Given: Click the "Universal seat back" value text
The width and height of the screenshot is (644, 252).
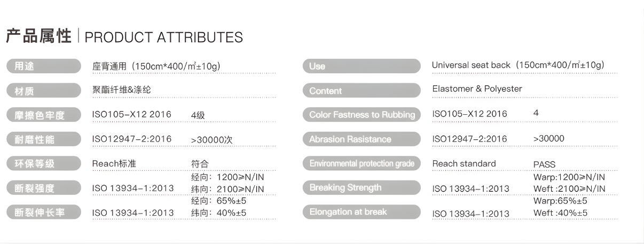Looking at the screenshot, I should tap(471, 65).
